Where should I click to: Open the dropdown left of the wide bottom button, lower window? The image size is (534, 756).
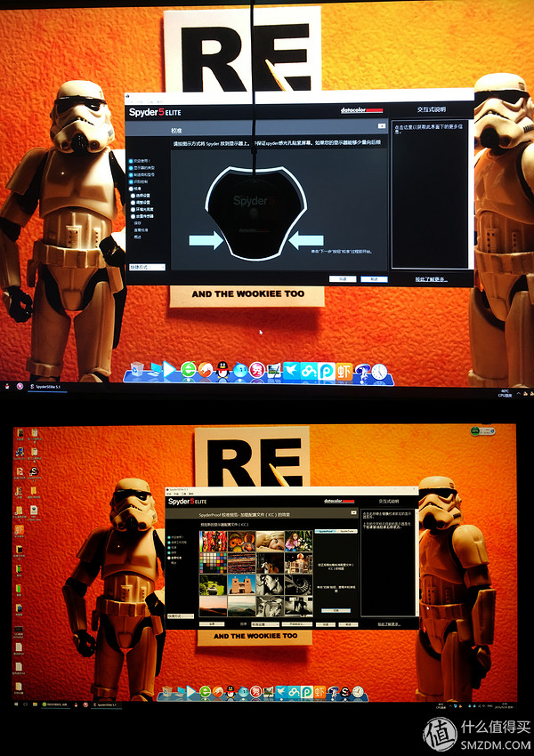tap(265, 623)
